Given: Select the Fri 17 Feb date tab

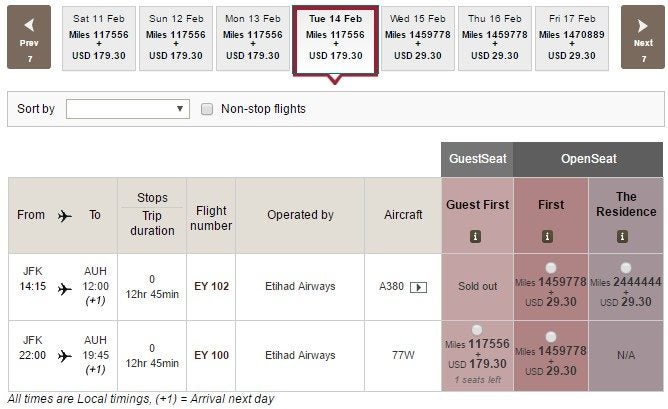Looking at the screenshot, I should (x=572, y=38).
